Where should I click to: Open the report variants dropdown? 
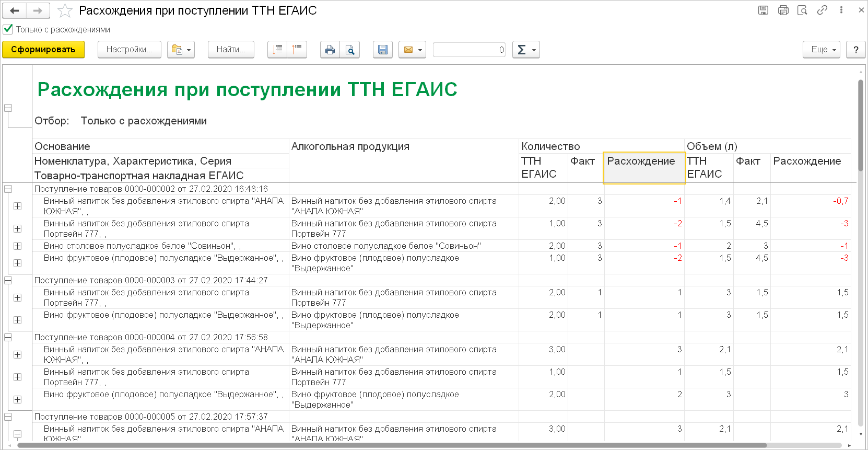[x=181, y=50]
